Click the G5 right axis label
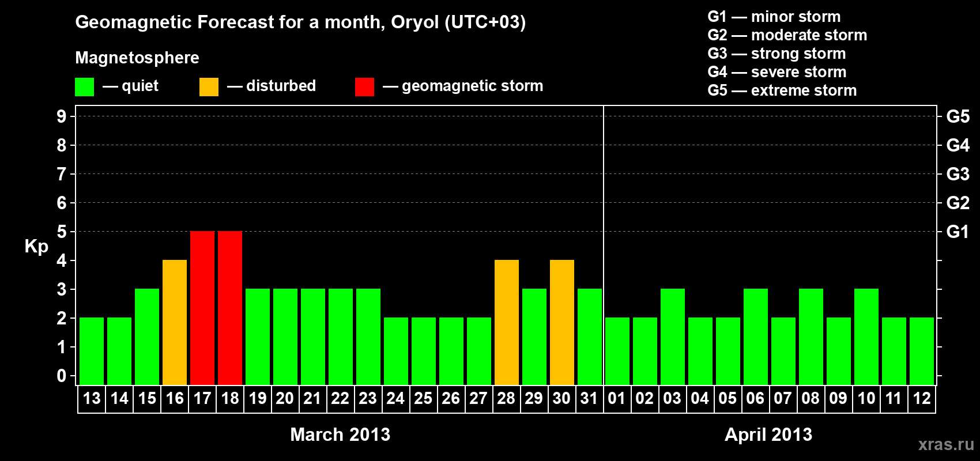 coord(958,116)
